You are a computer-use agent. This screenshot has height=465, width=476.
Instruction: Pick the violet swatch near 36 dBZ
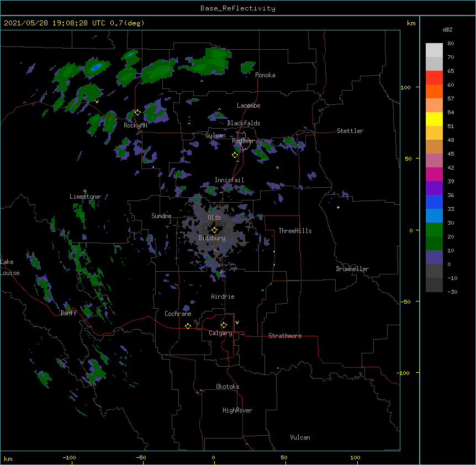[434, 188]
